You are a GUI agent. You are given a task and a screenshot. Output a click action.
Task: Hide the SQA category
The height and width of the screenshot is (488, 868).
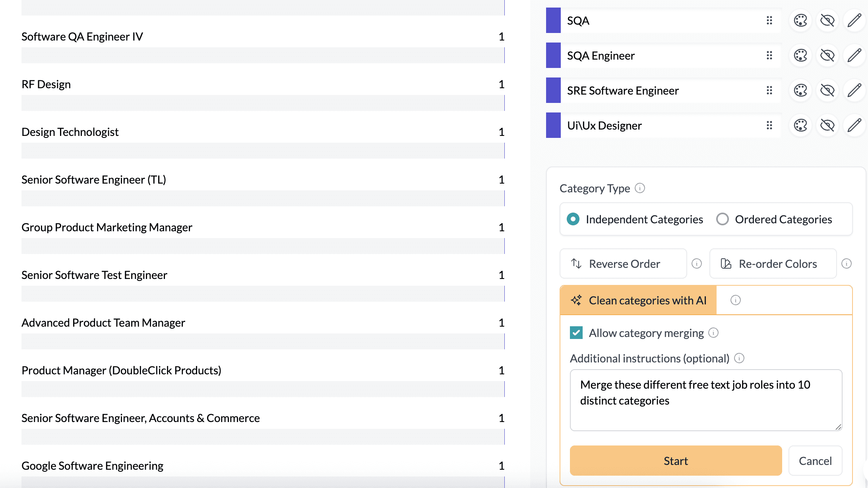[x=827, y=20]
